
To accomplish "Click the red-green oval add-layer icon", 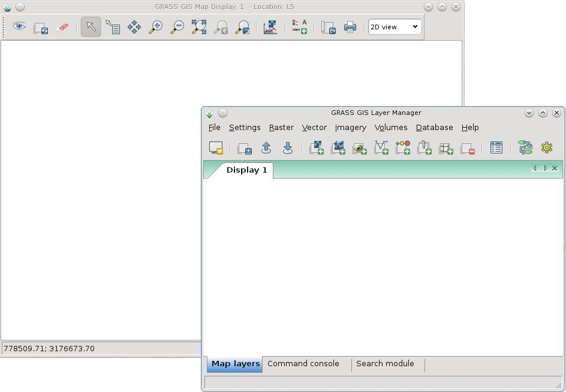I will [x=360, y=149].
